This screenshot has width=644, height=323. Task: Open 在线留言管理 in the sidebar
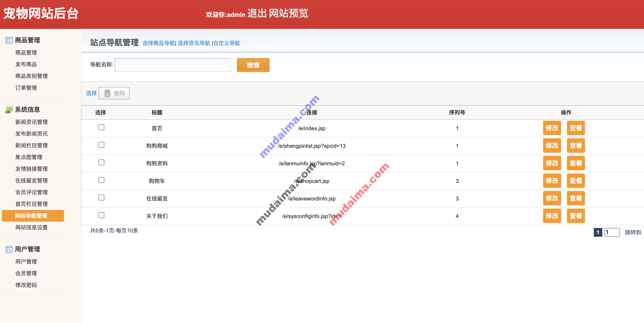(x=32, y=181)
